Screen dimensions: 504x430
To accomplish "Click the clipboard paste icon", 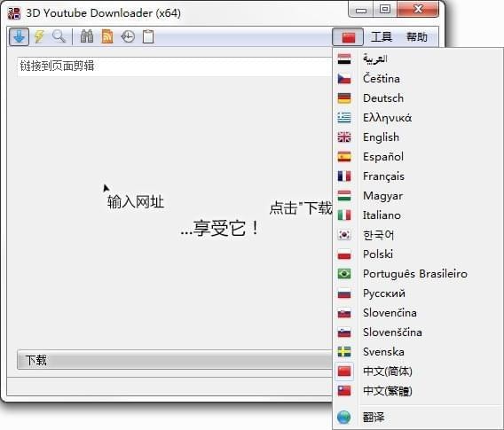I will (x=148, y=36).
